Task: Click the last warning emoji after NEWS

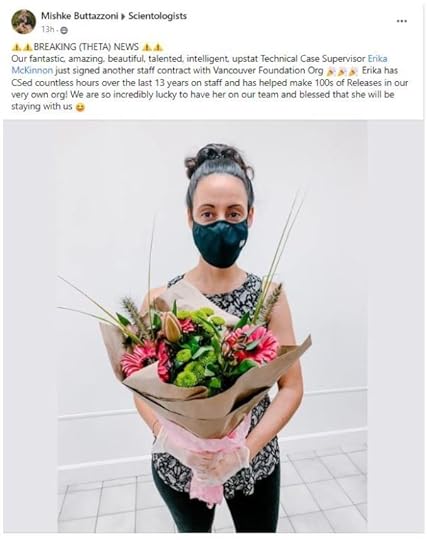Action: [158, 47]
